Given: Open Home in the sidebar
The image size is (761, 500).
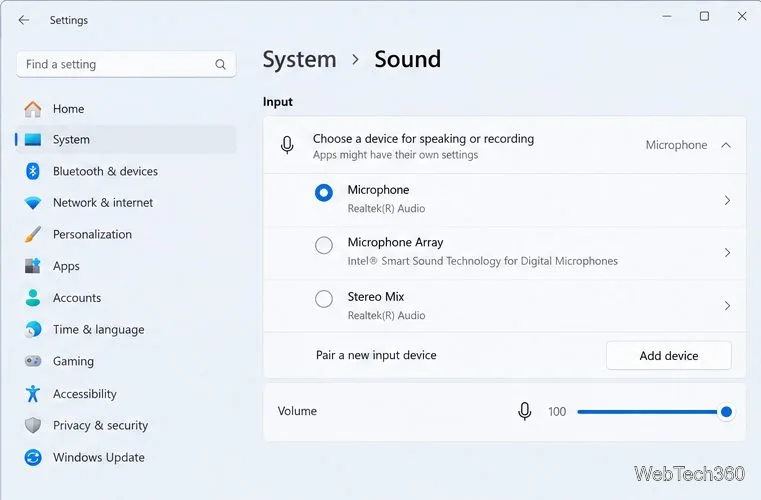Looking at the screenshot, I should (126, 109).
